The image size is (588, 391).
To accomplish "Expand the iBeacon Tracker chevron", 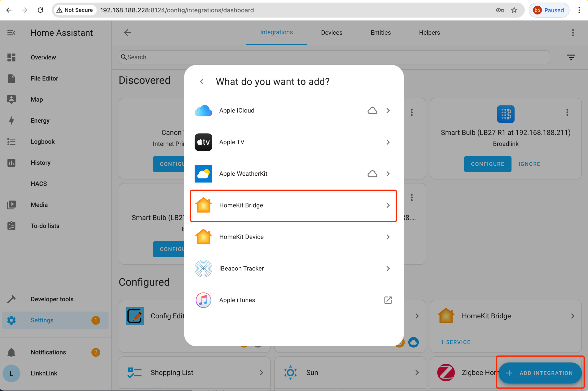I will (388, 268).
